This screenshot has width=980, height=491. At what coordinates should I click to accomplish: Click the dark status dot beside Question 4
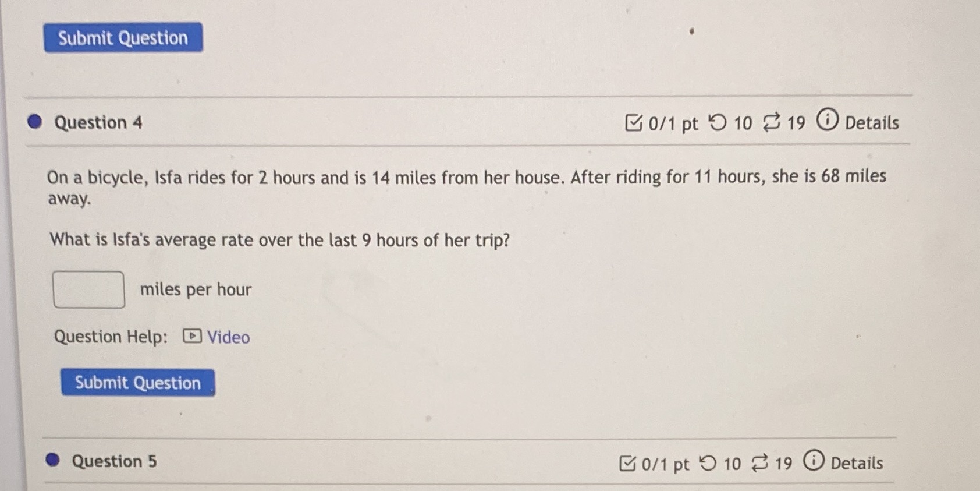tap(34, 121)
